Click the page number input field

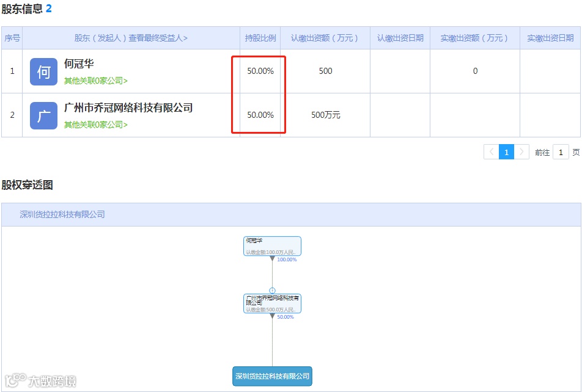561,152
